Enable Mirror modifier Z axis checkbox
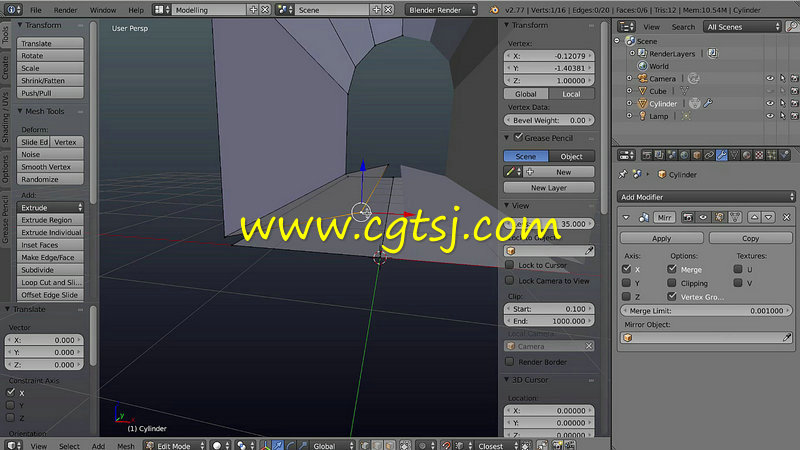800x450 pixels. point(627,296)
